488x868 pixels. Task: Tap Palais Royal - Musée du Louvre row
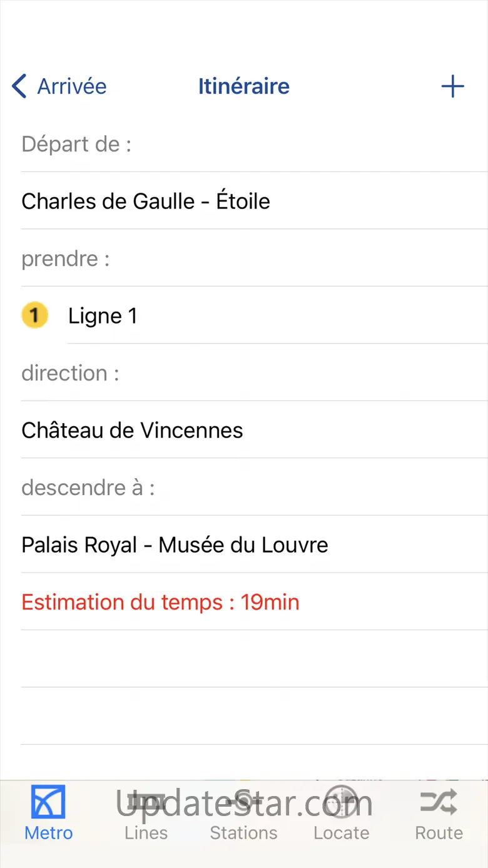coord(175,545)
